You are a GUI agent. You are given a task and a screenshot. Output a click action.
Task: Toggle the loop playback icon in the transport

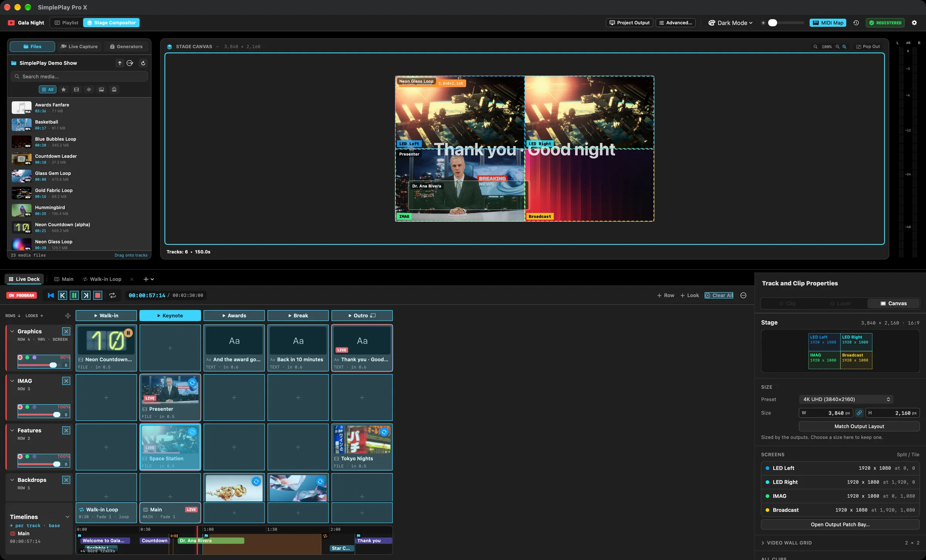coord(112,295)
